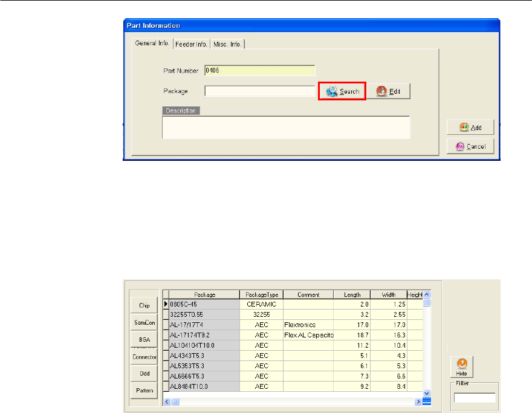532x413 pixels.
Task: Click the table's vertical scrollbar up arrow
Action: [427, 294]
